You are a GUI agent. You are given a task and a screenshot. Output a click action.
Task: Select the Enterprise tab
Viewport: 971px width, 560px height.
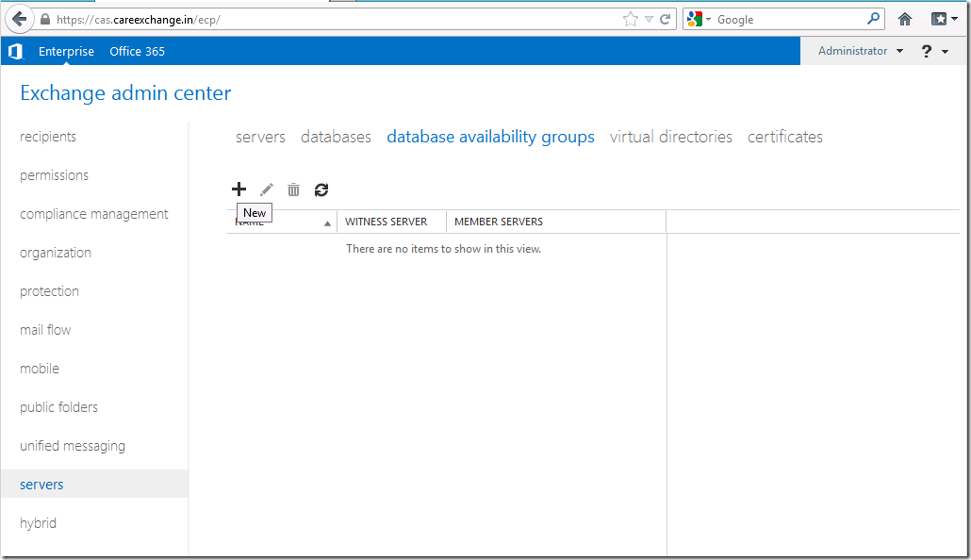(x=66, y=52)
